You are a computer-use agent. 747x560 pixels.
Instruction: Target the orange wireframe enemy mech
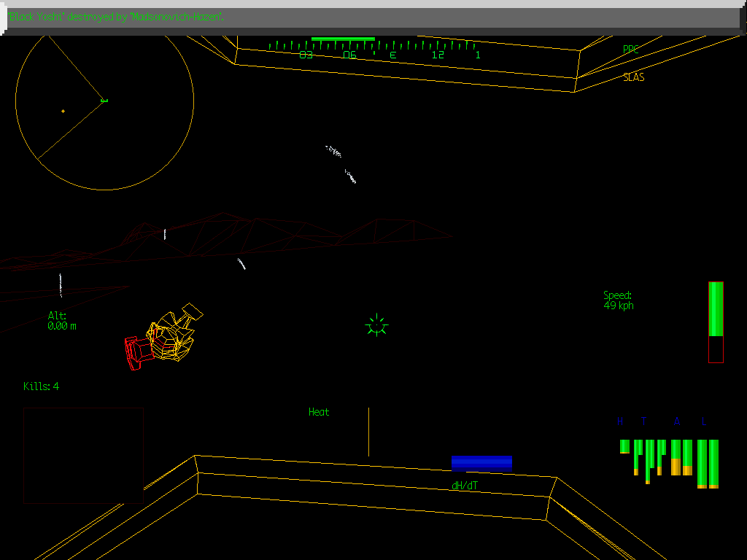171,337
